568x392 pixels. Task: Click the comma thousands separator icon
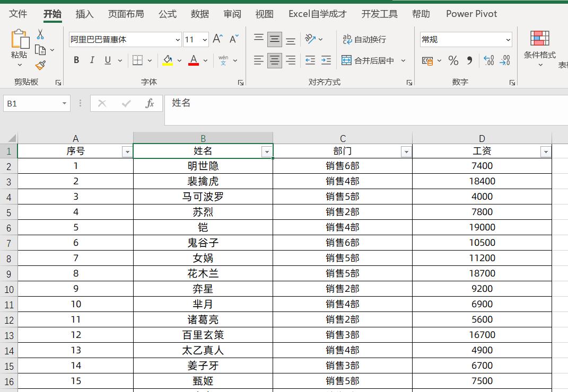(x=469, y=60)
